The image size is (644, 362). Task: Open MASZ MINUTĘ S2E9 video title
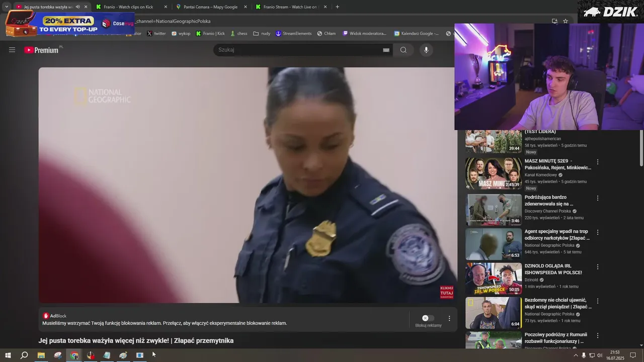pyautogui.click(x=558, y=164)
